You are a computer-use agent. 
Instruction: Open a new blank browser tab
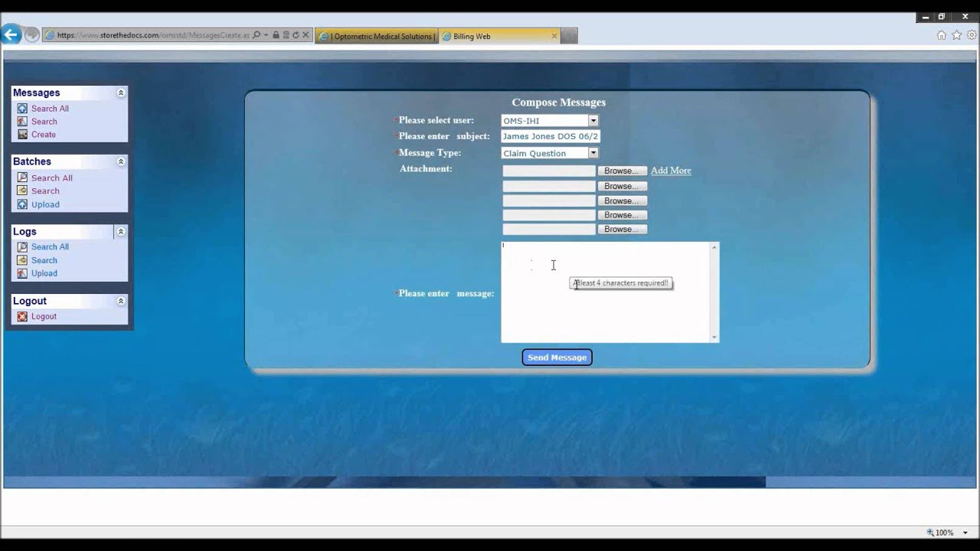570,36
